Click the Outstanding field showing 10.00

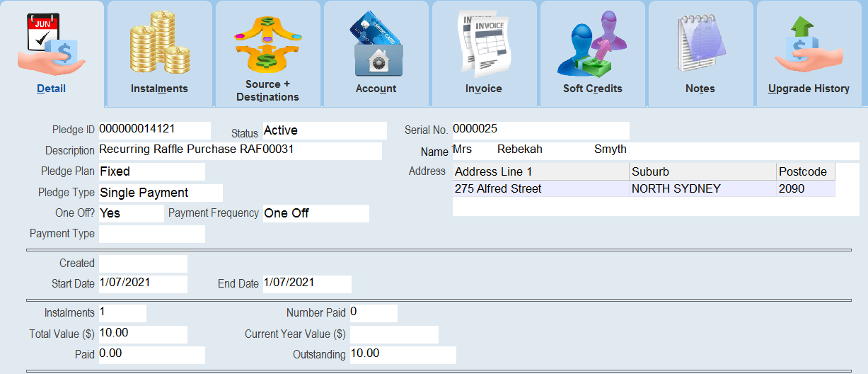coord(403,355)
